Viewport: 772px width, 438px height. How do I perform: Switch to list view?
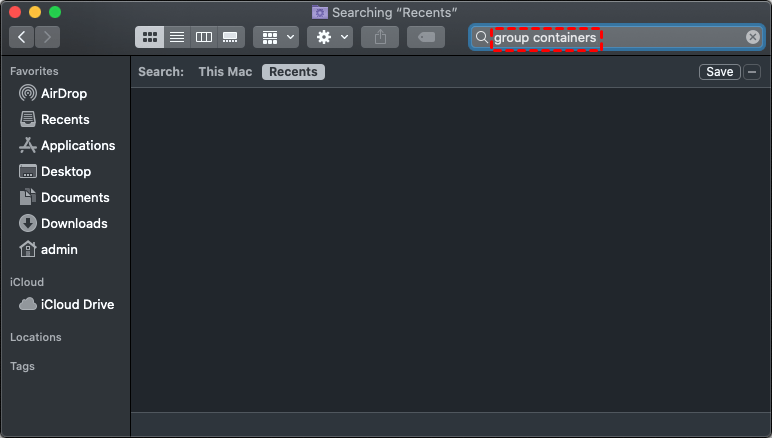point(177,37)
